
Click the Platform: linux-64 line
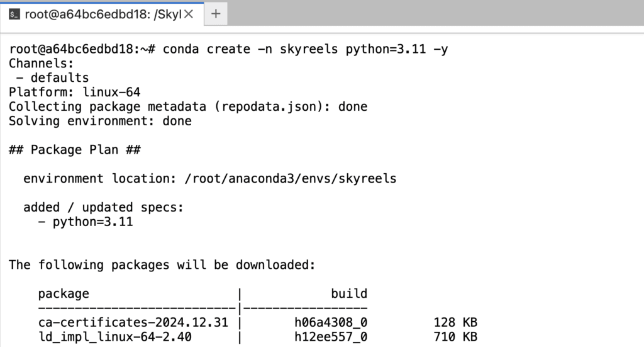tap(74, 92)
